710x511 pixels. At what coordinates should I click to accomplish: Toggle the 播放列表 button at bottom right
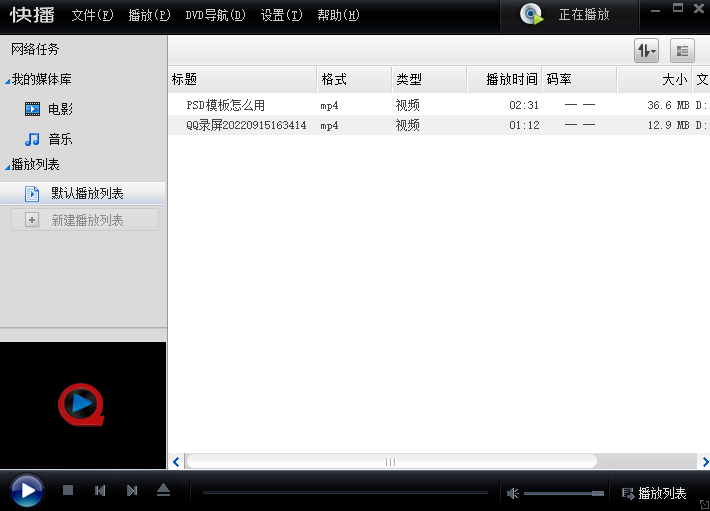(x=654, y=493)
